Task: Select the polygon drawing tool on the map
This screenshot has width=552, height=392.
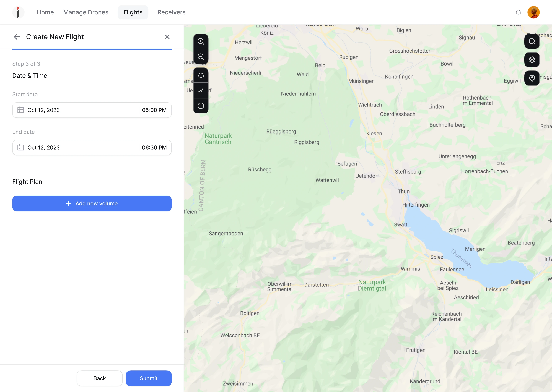Action: click(201, 75)
